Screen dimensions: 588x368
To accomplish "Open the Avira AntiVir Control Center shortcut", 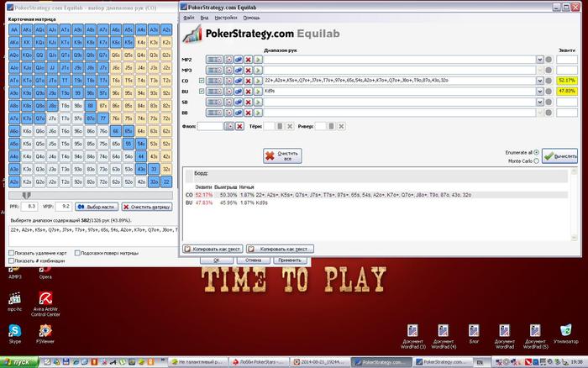I will [x=45, y=304].
